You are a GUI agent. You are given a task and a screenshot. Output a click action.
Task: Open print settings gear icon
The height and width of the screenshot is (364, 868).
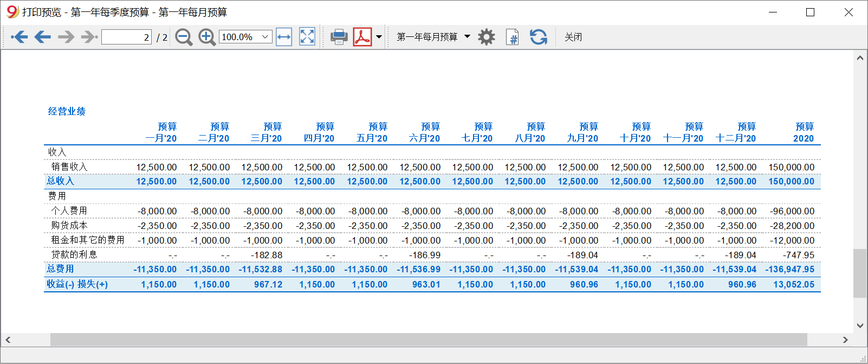(x=487, y=37)
